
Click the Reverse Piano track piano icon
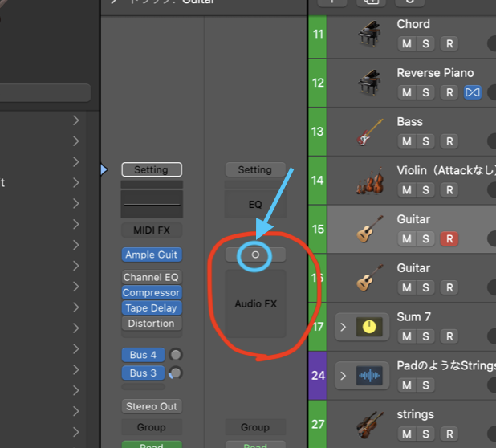tap(369, 83)
